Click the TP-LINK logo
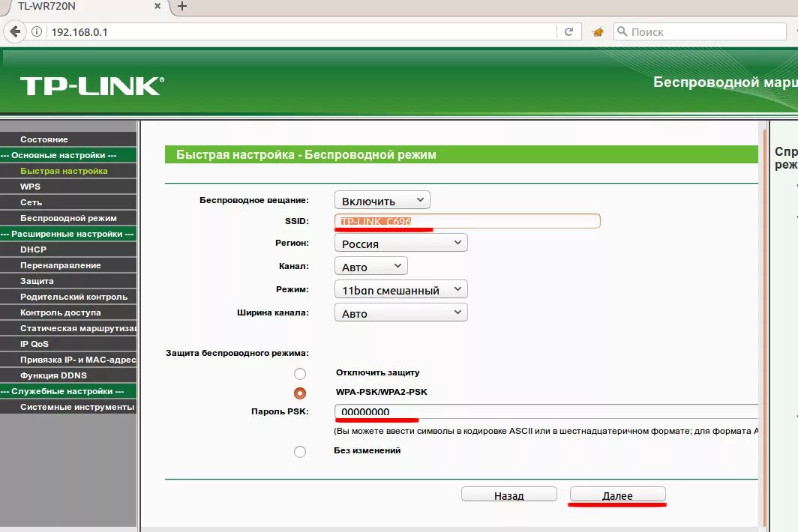The width and height of the screenshot is (798, 532). (x=92, y=86)
